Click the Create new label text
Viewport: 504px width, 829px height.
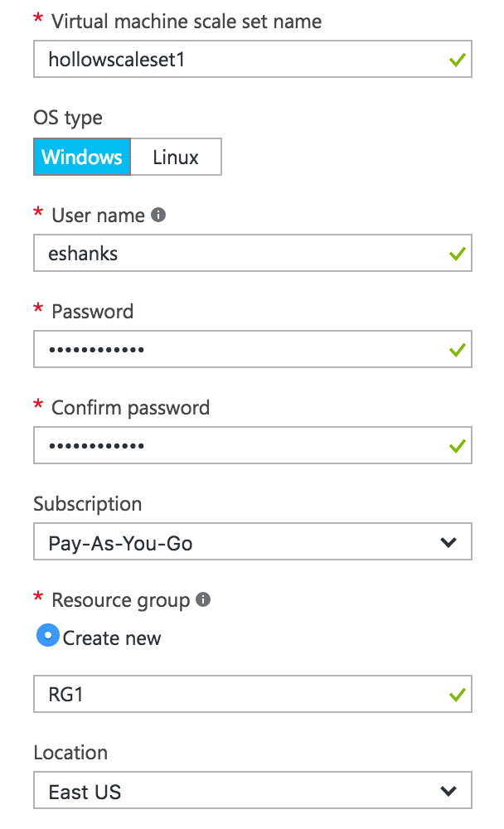pyautogui.click(x=112, y=638)
